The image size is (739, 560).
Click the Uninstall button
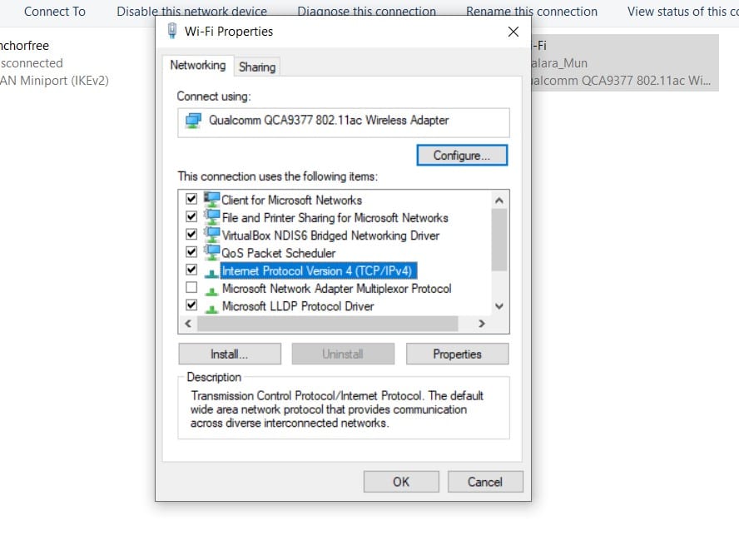click(x=343, y=354)
